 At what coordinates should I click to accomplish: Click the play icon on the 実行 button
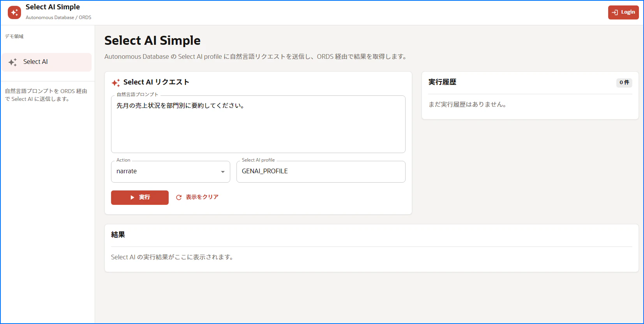pos(132,197)
